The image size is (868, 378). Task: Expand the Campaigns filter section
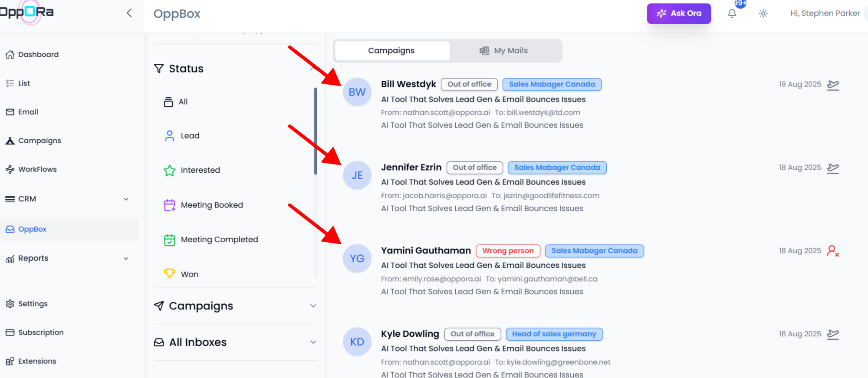pos(313,306)
